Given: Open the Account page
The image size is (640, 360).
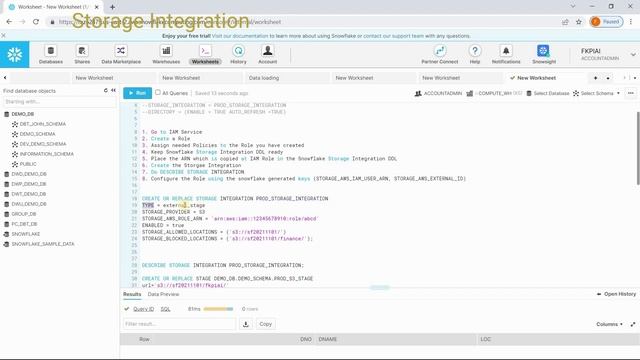Looking at the screenshot, I should tap(268, 55).
